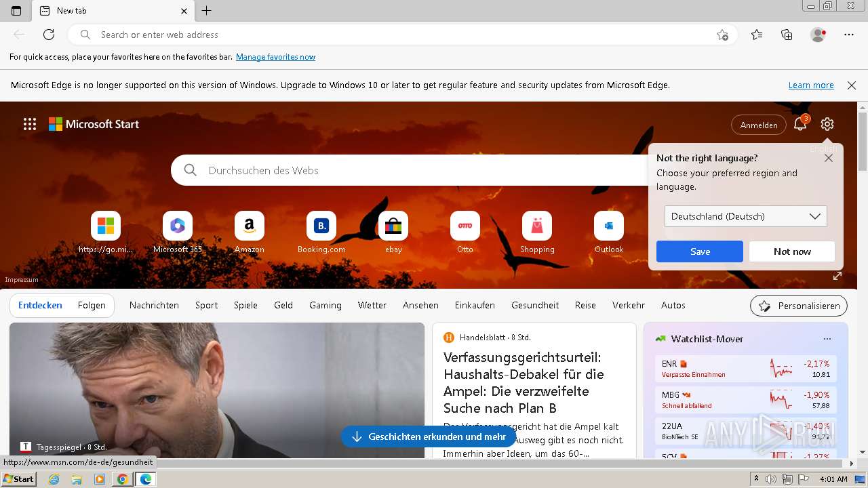Viewport: 868px width, 488px height.
Task: Open Edge Settings and more menu
Action: pyautogui.click(x=849, y=35)
